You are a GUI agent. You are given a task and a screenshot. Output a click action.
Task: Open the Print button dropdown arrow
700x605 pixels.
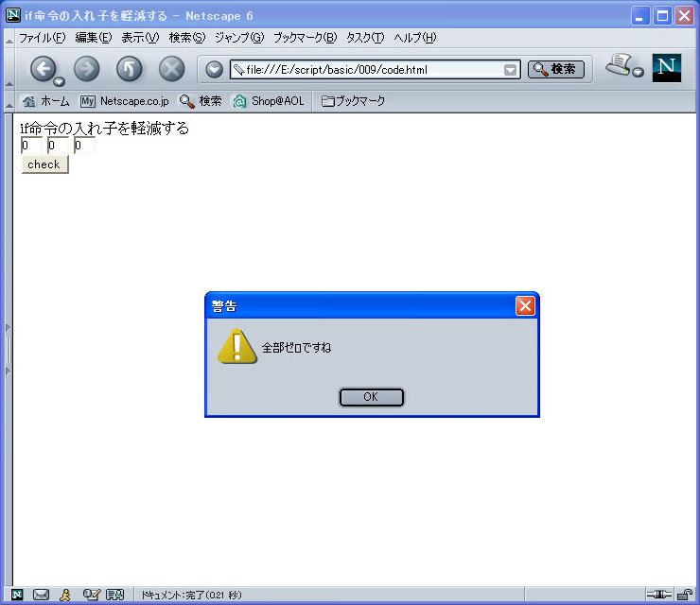pyautogui.click(x=639, y=72)
